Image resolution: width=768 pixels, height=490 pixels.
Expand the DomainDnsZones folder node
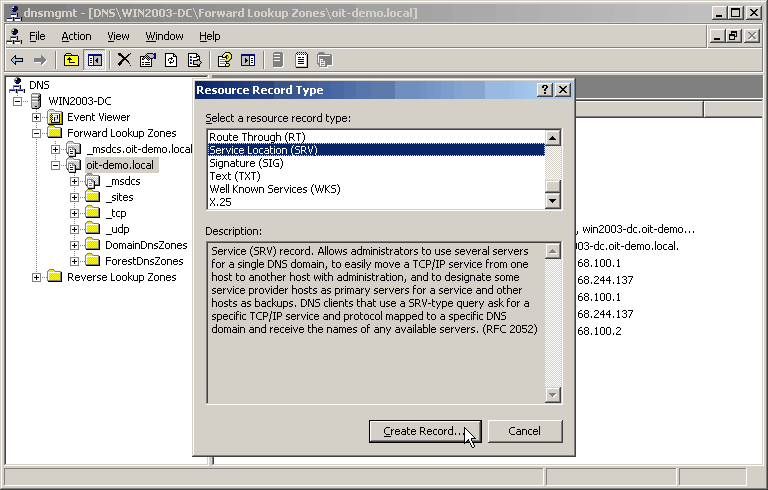pyautogui.click(x=75, y=245)
